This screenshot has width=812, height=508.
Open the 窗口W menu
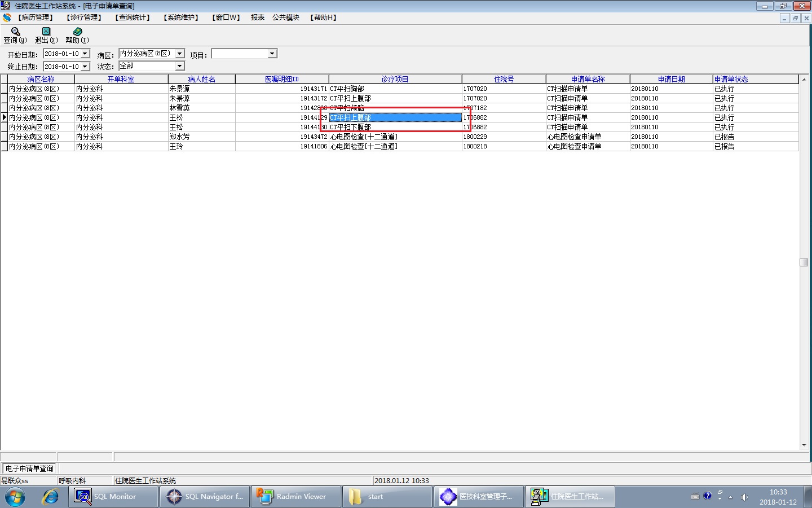pos(226,17)
